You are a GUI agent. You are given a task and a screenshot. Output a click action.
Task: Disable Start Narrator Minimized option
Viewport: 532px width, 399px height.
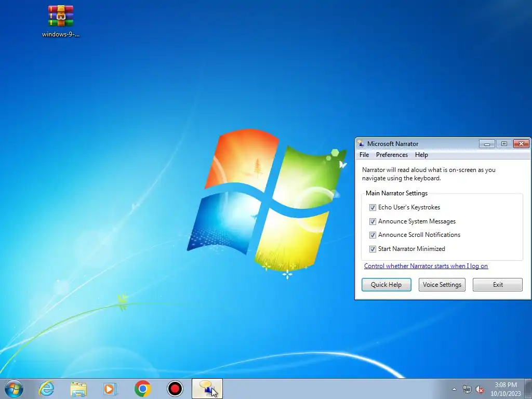click(x=373, y=249)
